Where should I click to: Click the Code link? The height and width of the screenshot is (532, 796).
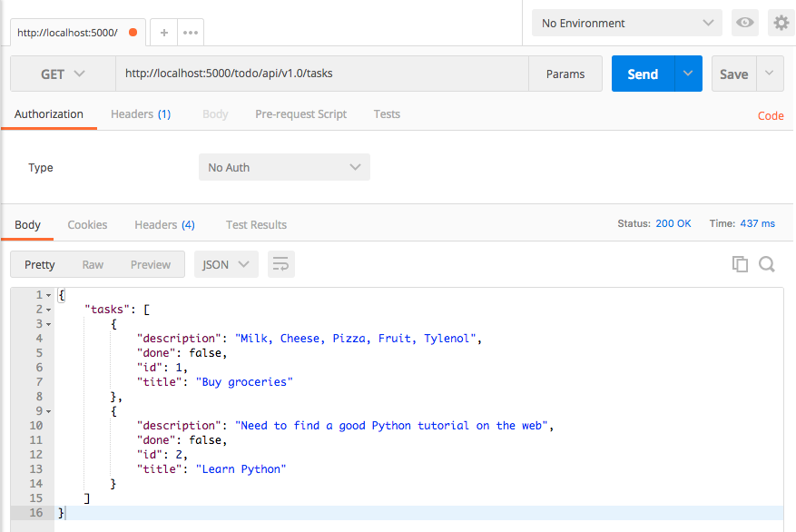tap(771, 115)
